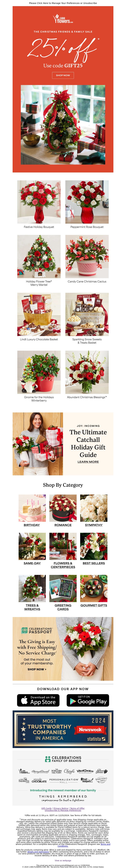Open the Privacy Notice footer link
Screen dimensions: 126x868
pos(61,808)
